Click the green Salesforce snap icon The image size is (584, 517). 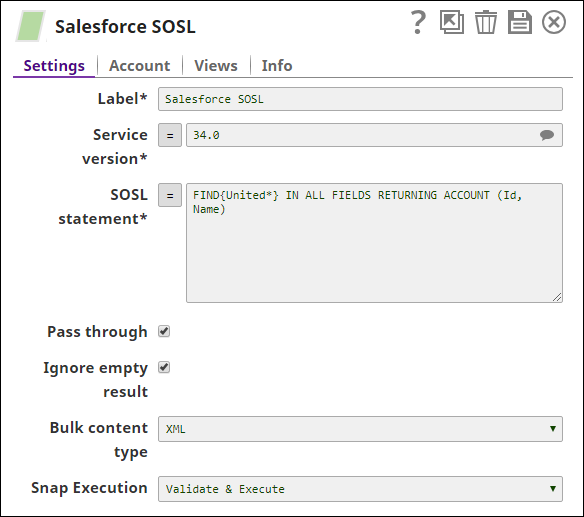pyautogui.click(x=31, y=26)
